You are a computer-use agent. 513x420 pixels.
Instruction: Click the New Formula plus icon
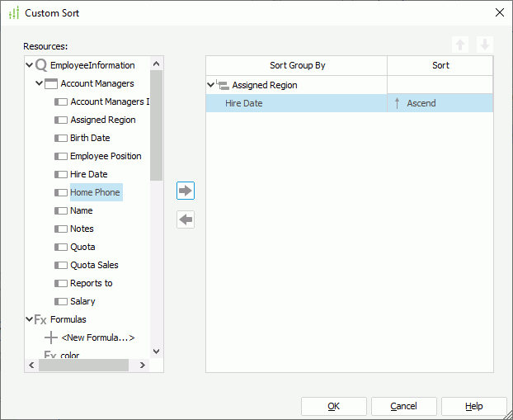click(x=51, y=337)
